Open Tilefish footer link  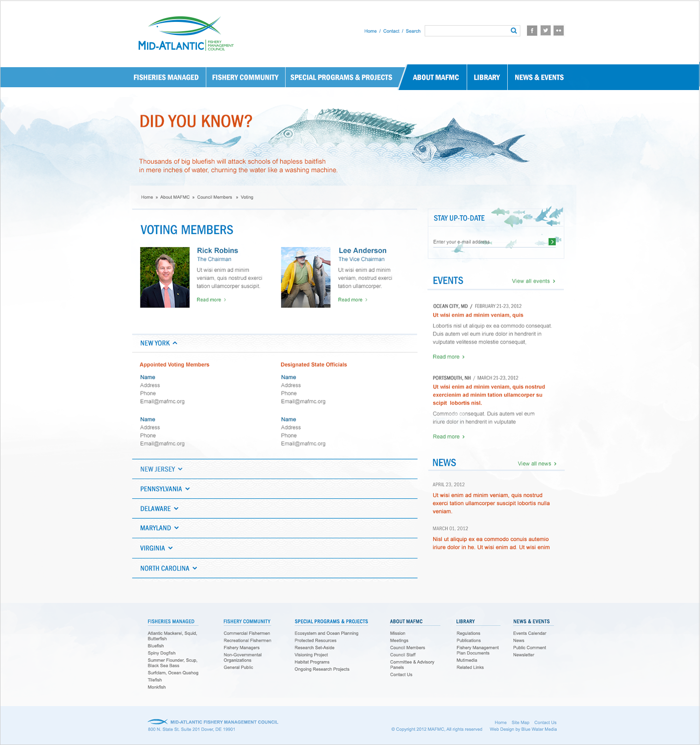click(155, 680)
